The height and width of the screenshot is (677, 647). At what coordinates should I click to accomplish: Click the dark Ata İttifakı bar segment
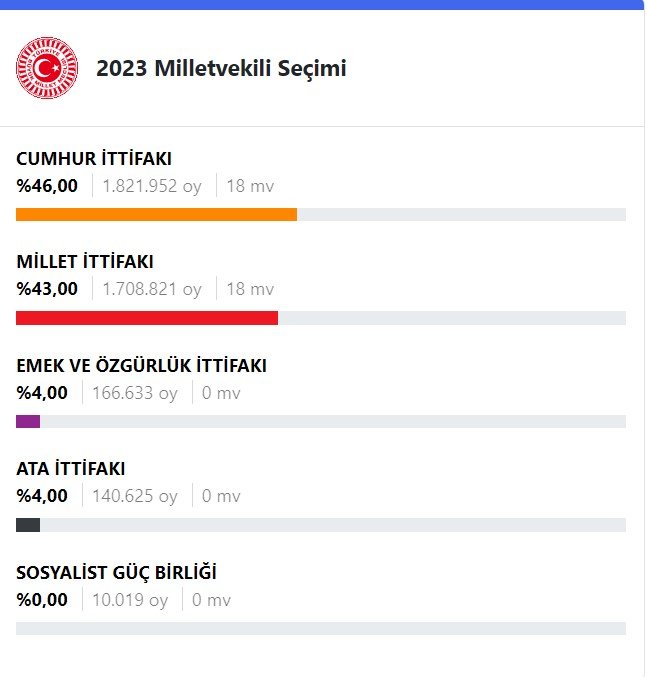(x=28, y=525)
